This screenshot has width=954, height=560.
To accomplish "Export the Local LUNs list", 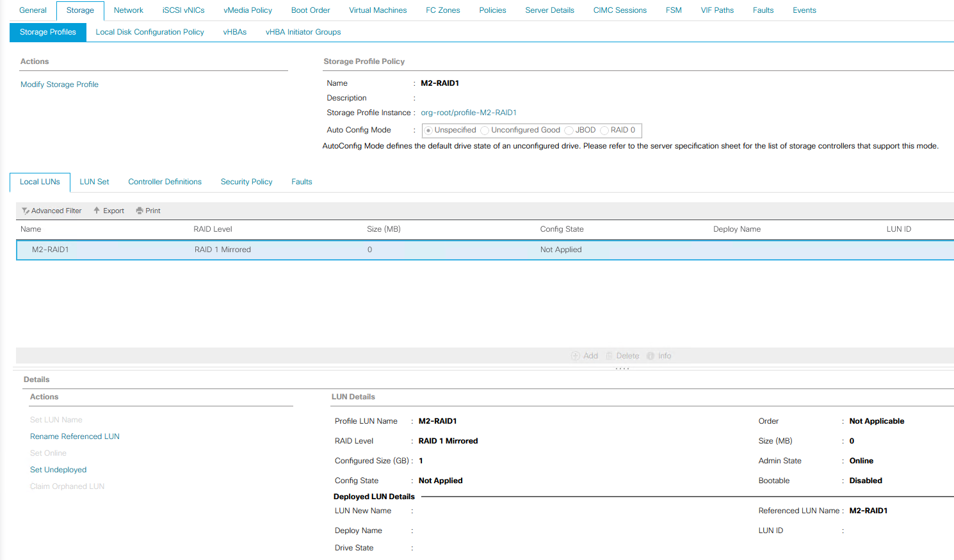I will click(x=108, y=211).
